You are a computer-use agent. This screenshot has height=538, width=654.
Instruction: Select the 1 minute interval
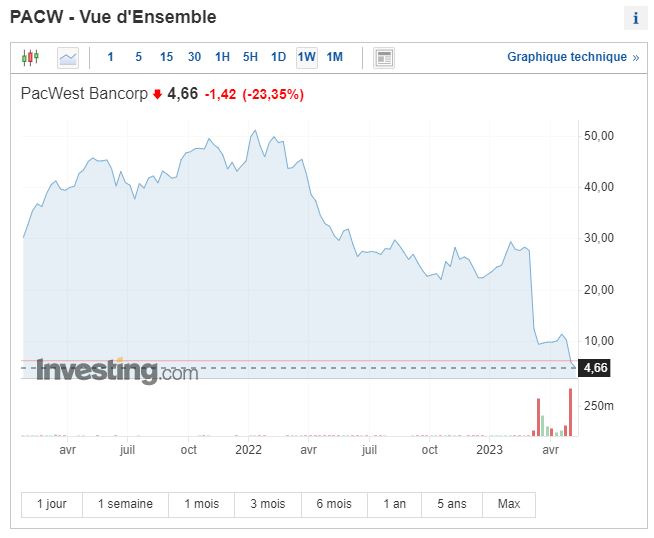tap(110, 57)
